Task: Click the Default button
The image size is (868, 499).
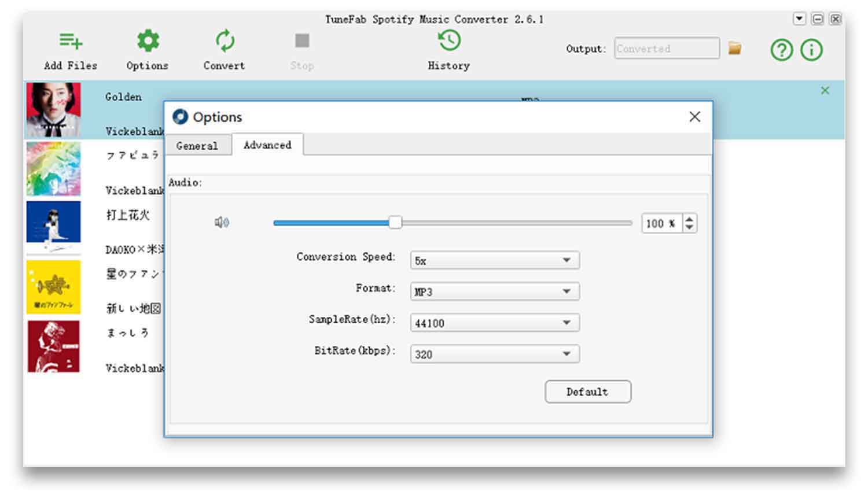Action: (587, 391)
